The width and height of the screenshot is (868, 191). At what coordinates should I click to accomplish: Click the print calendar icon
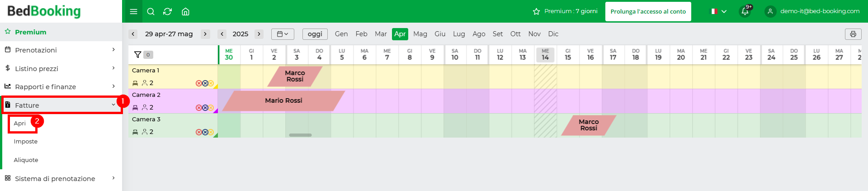tap(853, 34)
